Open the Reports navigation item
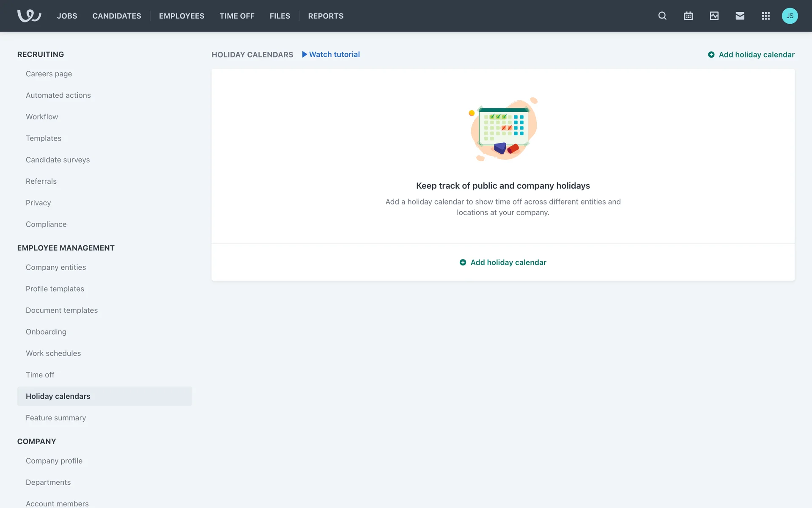Image resolution: width=812 pixels, height=508 pixels. (326, 16)
